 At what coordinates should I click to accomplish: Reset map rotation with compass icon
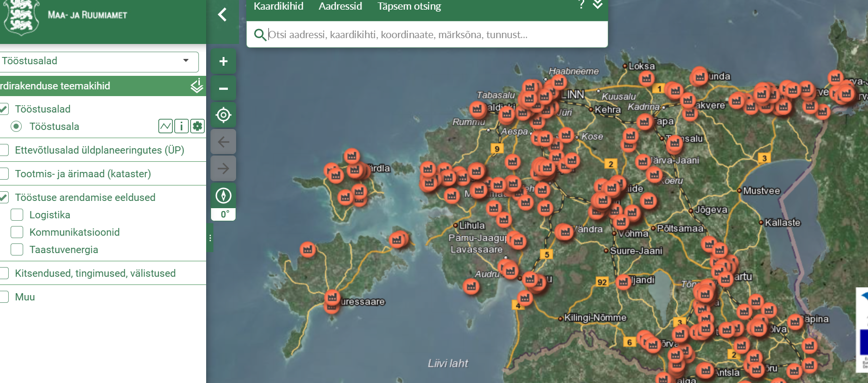click(x=223, y=196)
